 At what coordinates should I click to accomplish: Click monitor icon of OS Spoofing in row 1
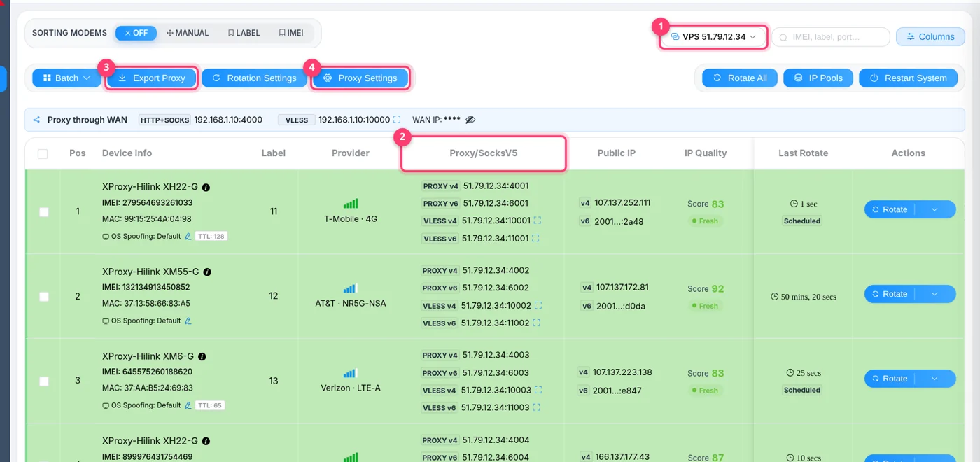(x=106, y=237)
